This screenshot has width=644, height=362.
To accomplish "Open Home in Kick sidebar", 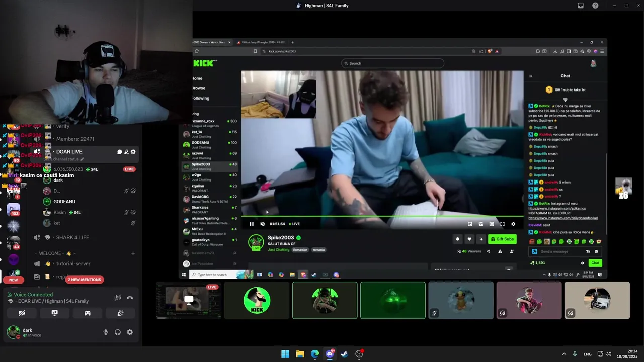I will [x=197, y=78].
